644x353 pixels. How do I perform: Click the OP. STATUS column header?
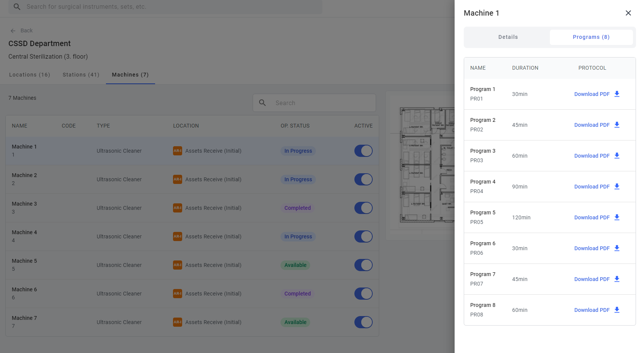295,126
